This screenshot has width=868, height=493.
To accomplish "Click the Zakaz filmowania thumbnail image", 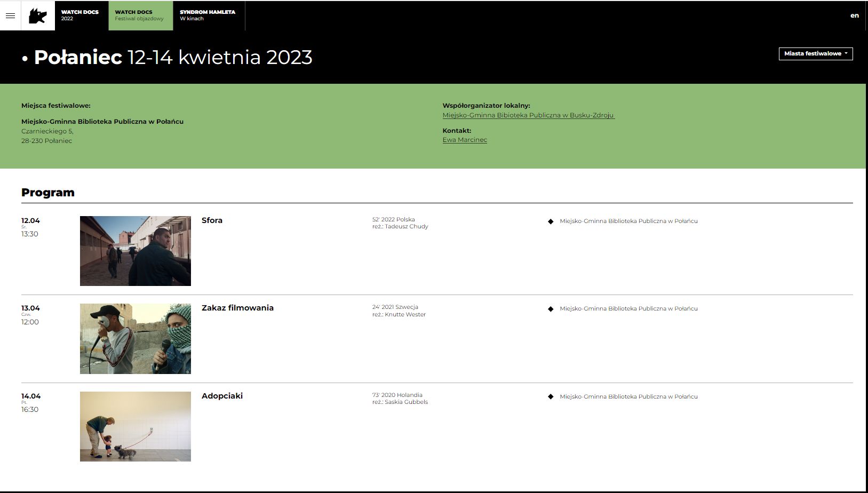I will (136, 339).
